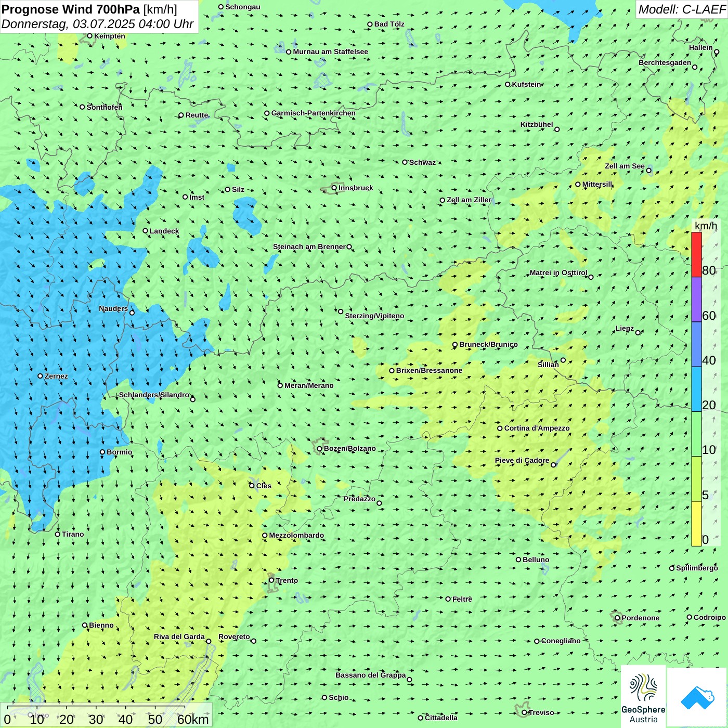The width and height of the screenshot is (728, 728).
Task: Click the Sillian label
Action: (x=548, y=365)
